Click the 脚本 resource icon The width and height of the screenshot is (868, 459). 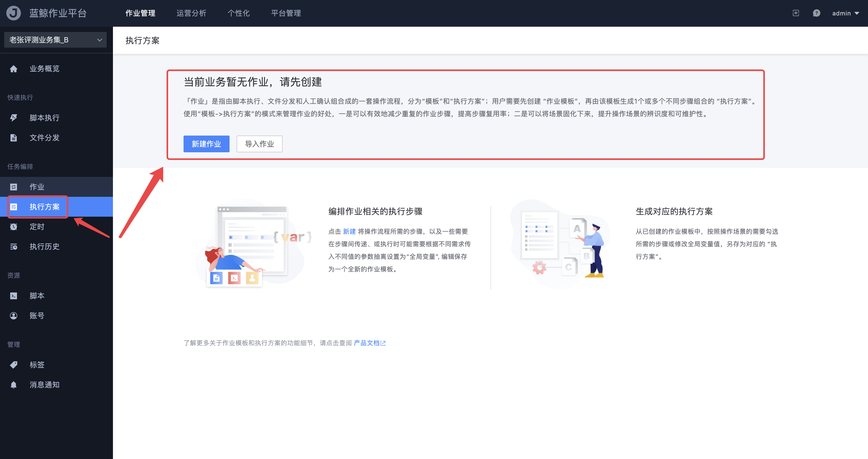[14, 295]
